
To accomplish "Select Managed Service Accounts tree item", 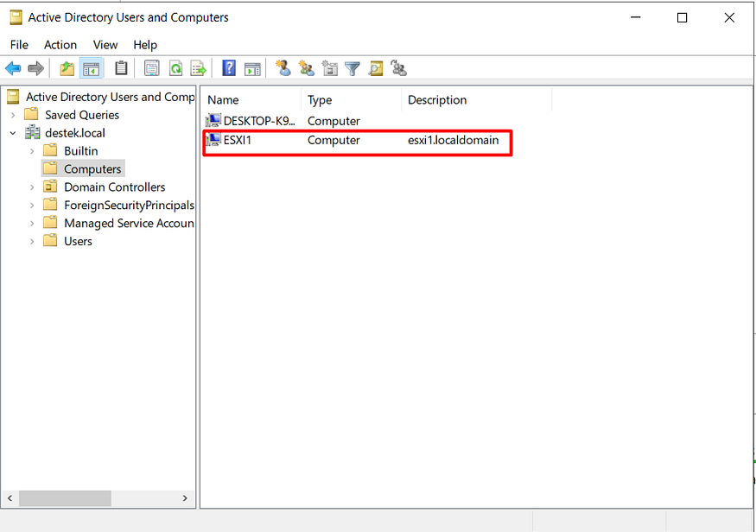I will (129, 223).
